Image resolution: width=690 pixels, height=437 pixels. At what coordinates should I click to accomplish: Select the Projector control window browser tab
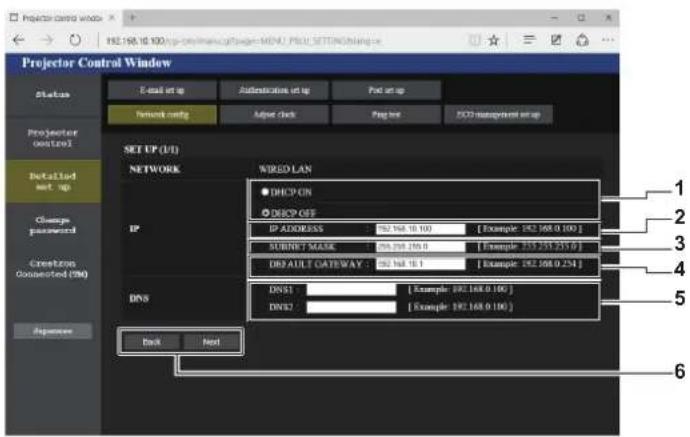[x=62, y=18]
